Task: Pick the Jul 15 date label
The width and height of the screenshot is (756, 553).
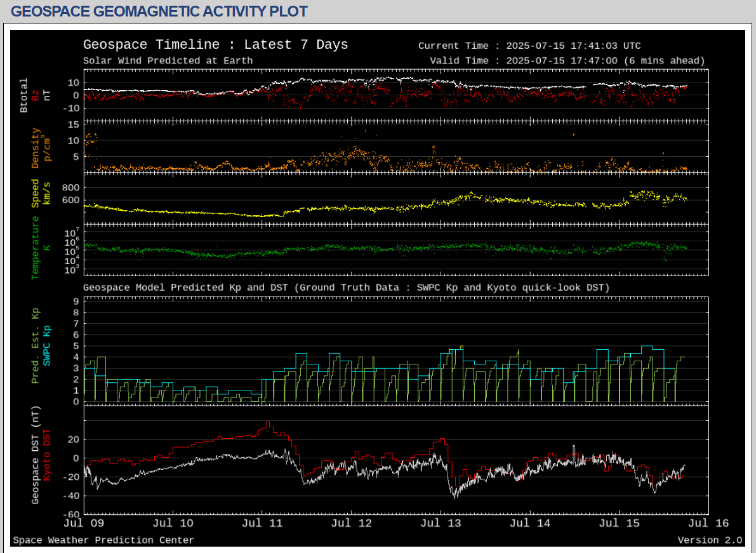Action: [619, 523]
